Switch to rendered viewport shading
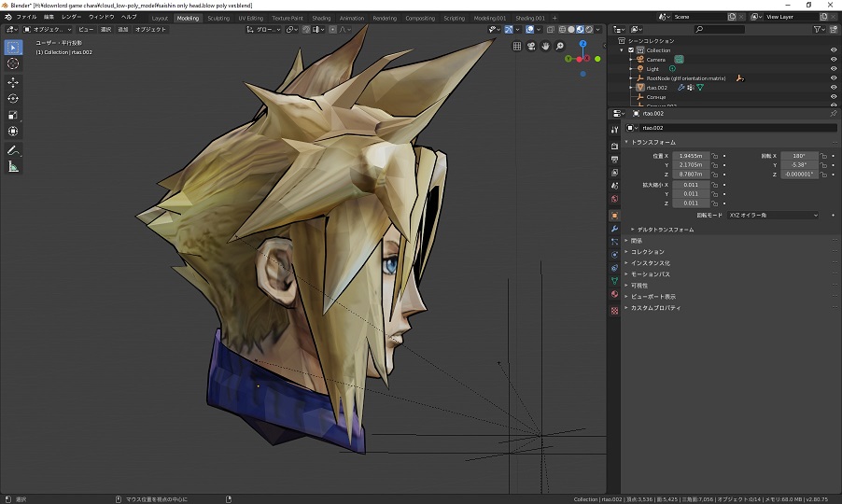 point(589,30)
